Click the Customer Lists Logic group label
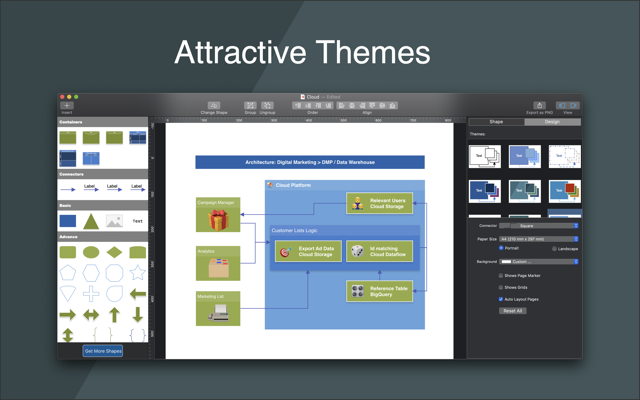The image size is (640, 400). pos(295,230)
